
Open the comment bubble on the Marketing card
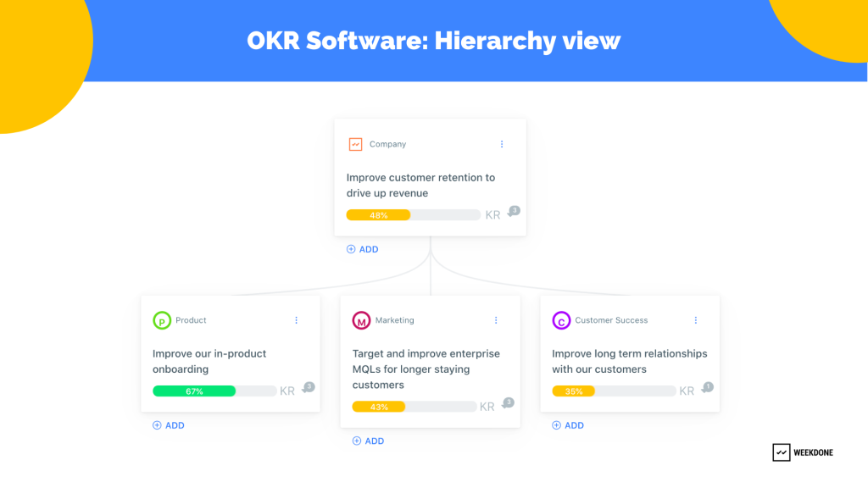507,403
